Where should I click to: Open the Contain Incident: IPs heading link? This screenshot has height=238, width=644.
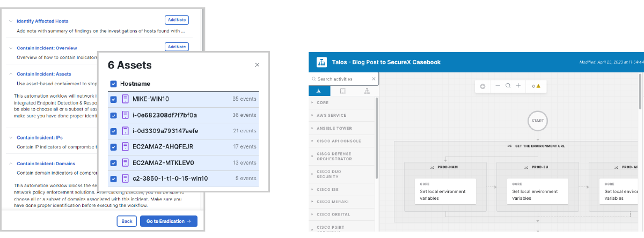40,138
